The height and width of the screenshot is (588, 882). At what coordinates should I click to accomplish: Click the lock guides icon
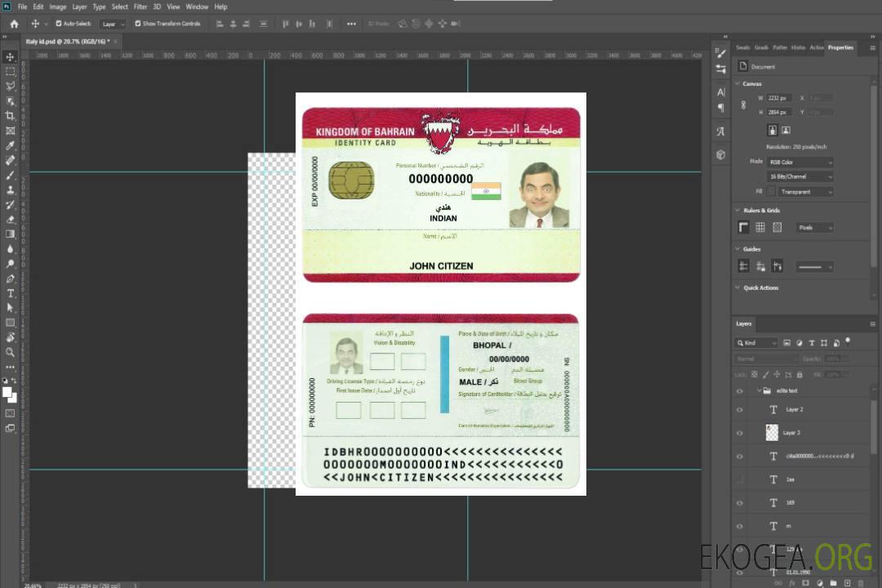click(x=760, y=267)
